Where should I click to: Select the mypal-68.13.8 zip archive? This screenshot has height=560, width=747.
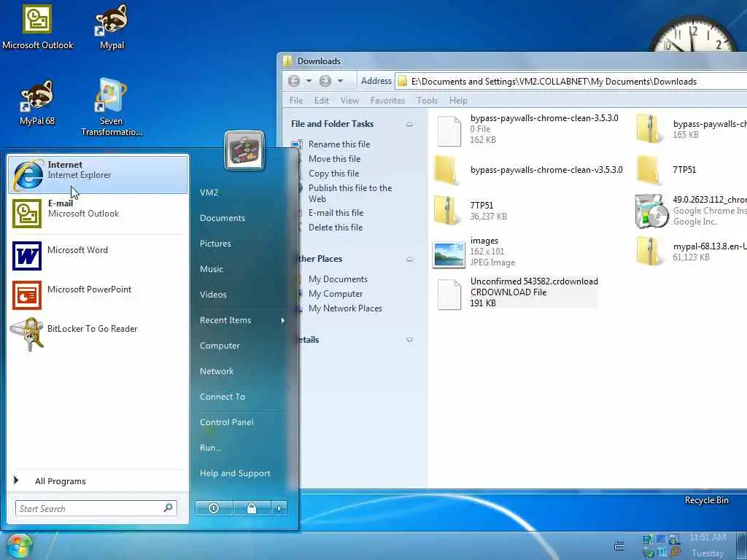click(649, 251)
